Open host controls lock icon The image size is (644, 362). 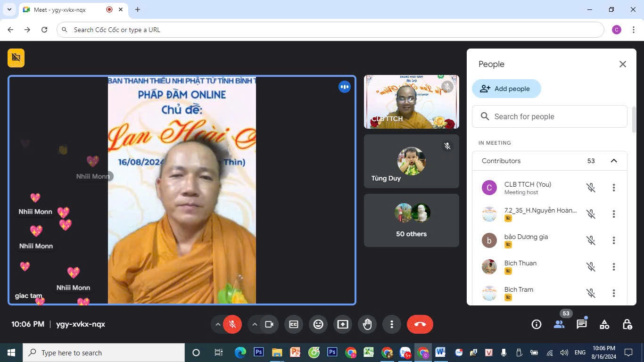pyautogui.click(x=627, y=324)
